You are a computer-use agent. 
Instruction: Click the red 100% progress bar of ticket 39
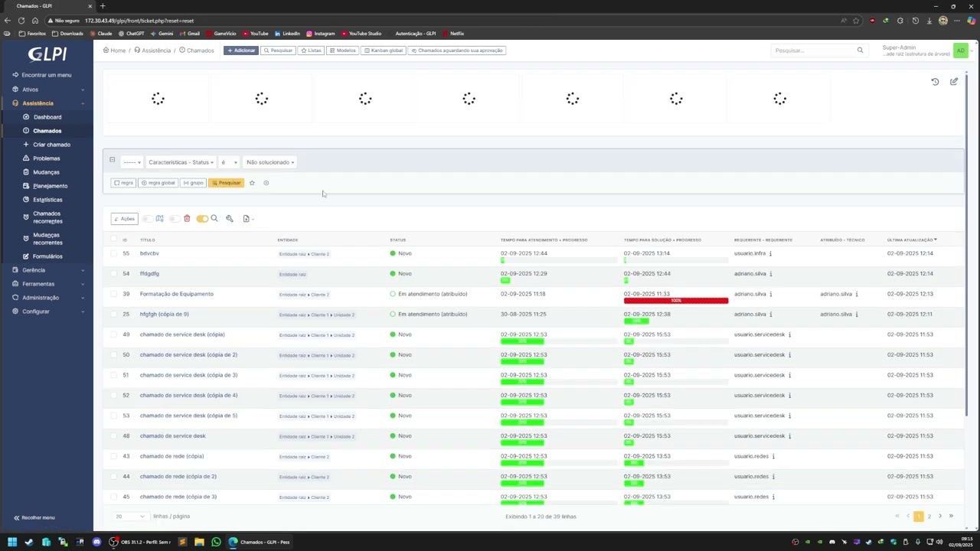676,301
